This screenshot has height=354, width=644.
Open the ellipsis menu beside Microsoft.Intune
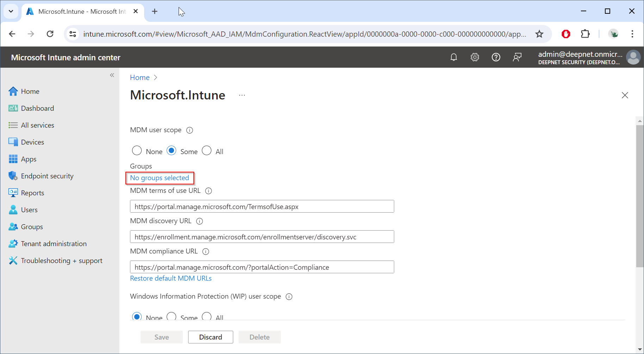pos(242,95)
